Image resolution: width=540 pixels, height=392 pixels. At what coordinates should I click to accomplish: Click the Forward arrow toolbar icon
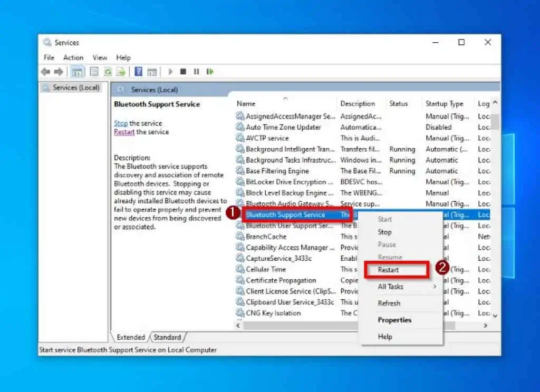pyautogui.click(x=59, y=72)
